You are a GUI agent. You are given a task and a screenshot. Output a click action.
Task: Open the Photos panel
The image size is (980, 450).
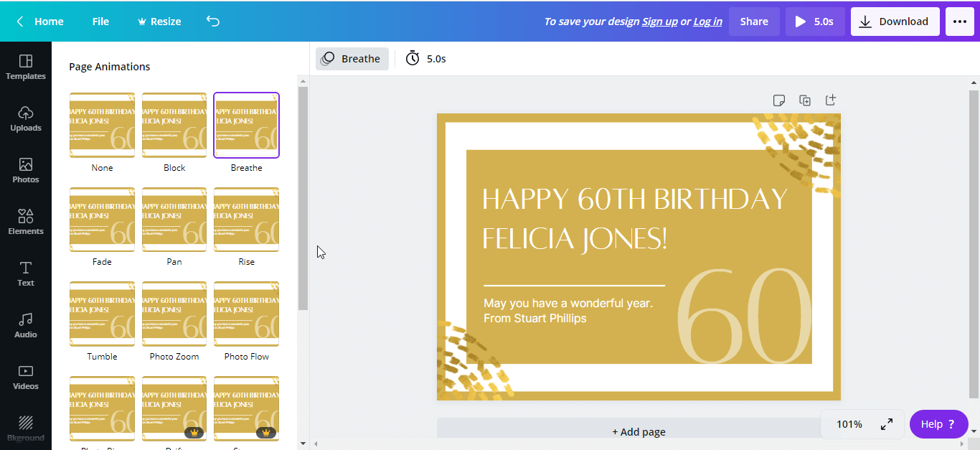(x=26, y=171)
